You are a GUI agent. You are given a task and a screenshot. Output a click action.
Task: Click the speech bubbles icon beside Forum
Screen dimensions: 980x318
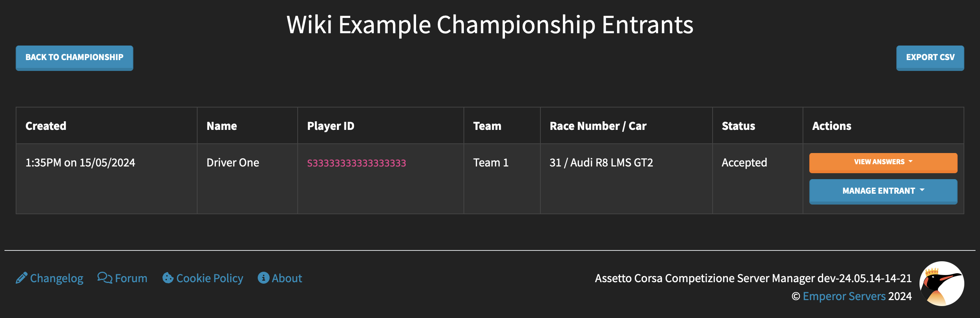coord(104,278)
